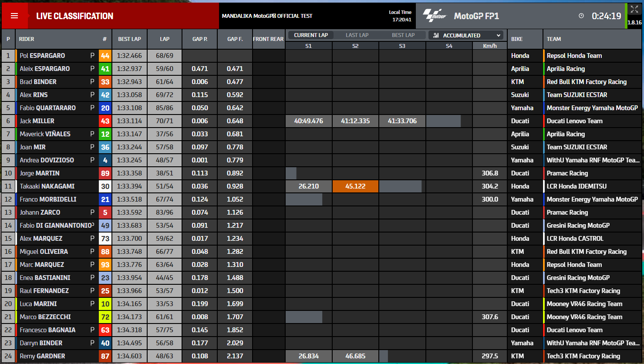Click the dropdown chevron next to ACCUMULATED
The width and height of the screenshot is (644, 364).
498,35
